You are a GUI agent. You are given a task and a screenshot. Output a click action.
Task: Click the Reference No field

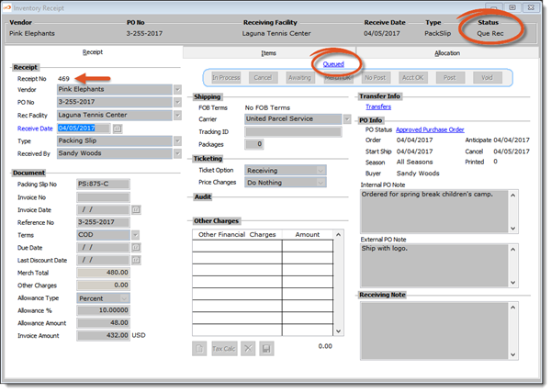(x=103, y=222)
